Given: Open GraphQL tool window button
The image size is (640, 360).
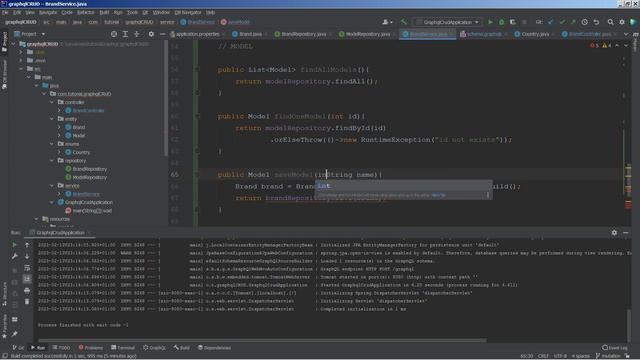Looking at the screenshot, I should (154, 348).
